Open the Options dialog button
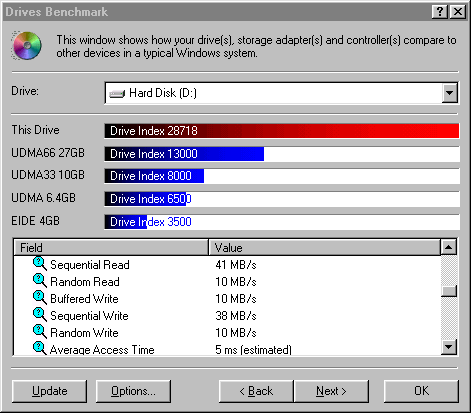This screenshot has height=413, width=471. pos(133,391)
